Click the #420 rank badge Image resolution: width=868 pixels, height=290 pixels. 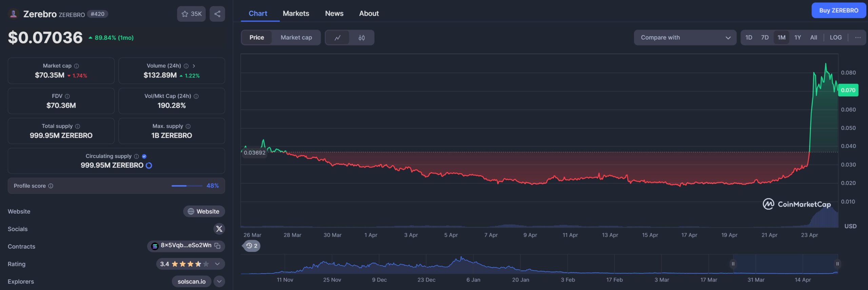98,14
